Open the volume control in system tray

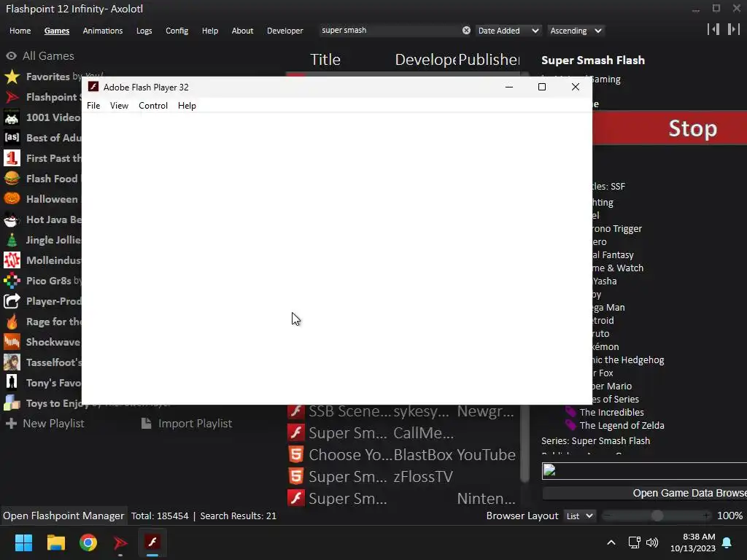point(652,542)
